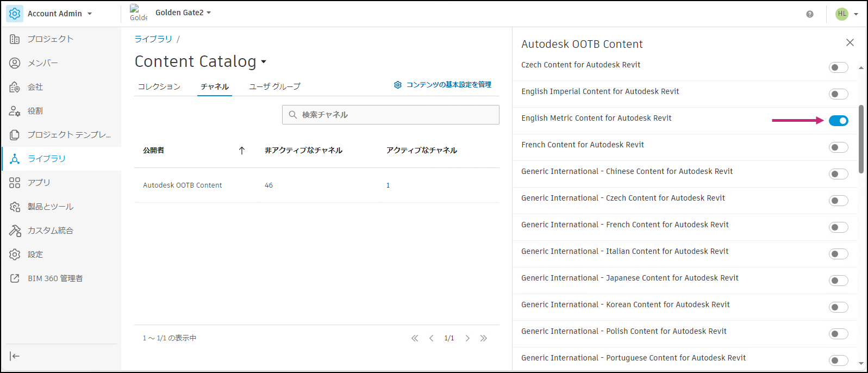868x373 pixels.
Task: Toggle Generic International - Italian Content
Action: point(839,254)
